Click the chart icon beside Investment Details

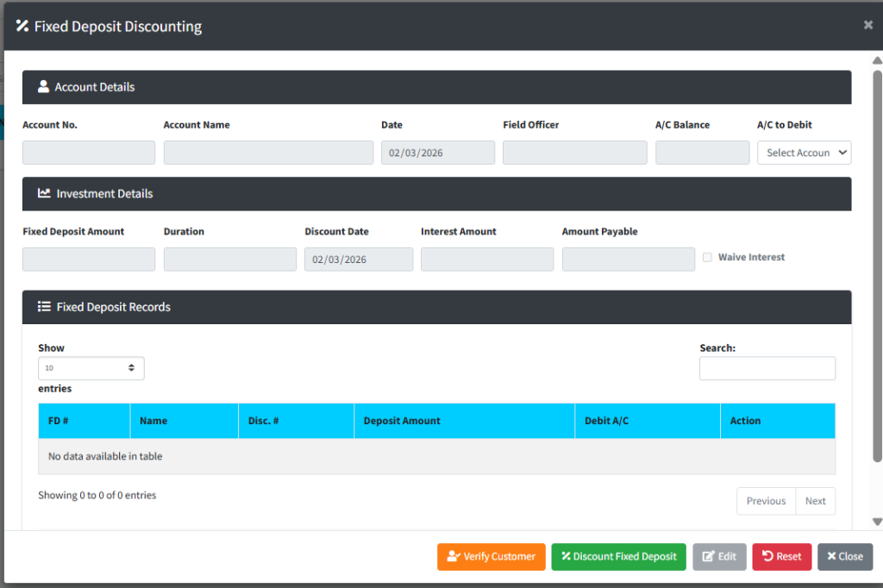click(x=44, y=194)
